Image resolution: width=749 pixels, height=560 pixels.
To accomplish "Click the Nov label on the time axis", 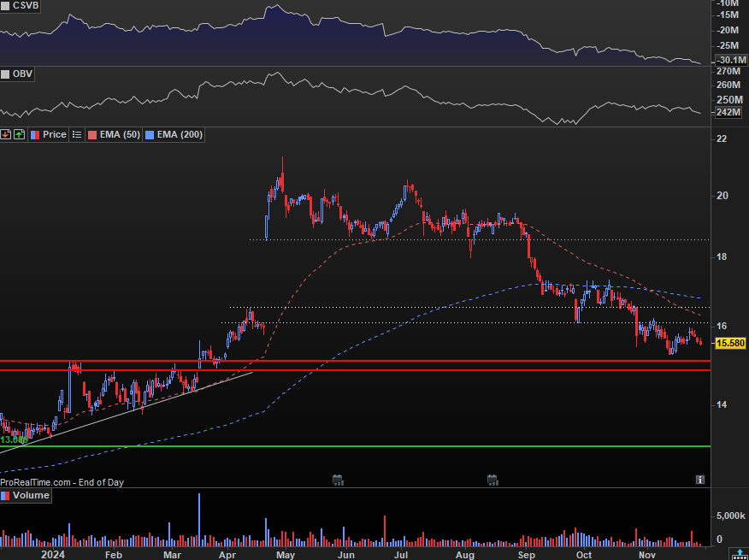I will pos(646,555).
